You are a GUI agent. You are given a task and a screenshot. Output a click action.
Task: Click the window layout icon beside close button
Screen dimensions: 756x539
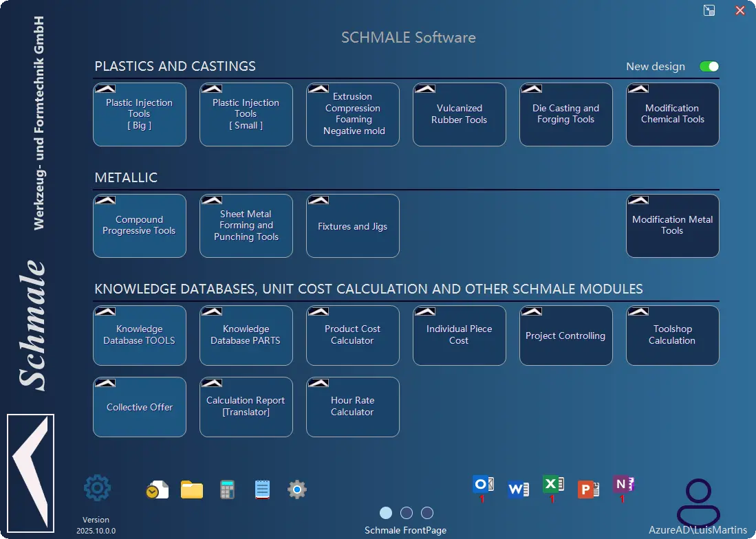pos(709,10)
